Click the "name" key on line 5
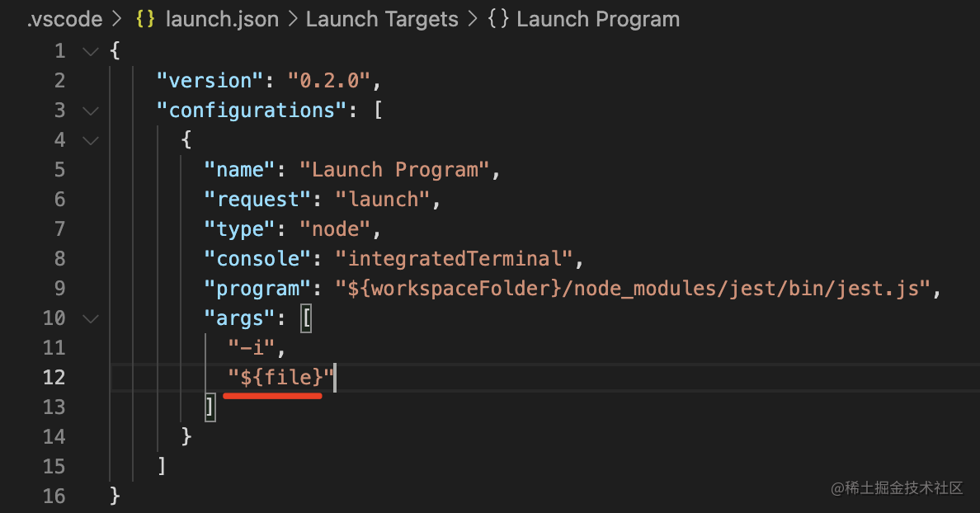This screenshot has width=980, height=513. click(x=240, y=170)
